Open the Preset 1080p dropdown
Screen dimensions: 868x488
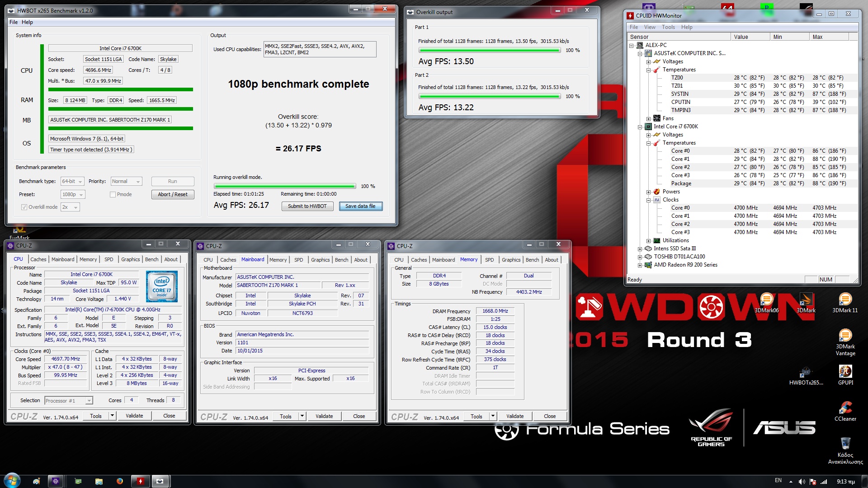click(x=73, y=194)
